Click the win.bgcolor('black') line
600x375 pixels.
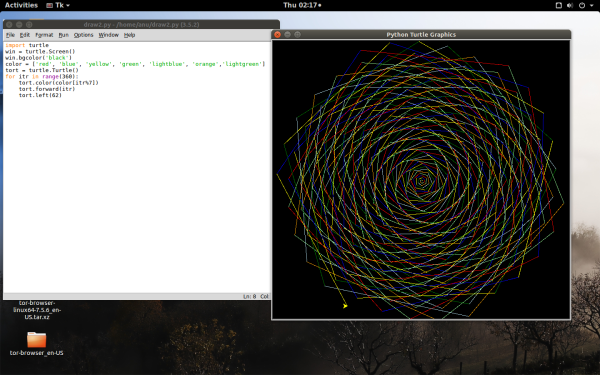point(38,58)
